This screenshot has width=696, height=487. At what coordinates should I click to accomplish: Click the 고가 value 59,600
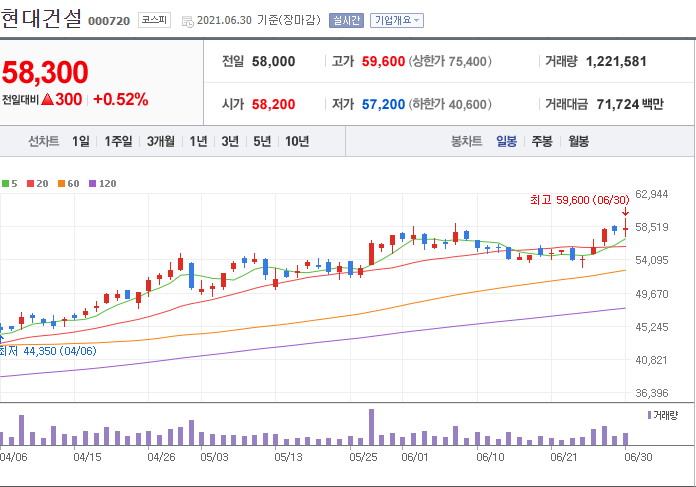tap(383, 61)
